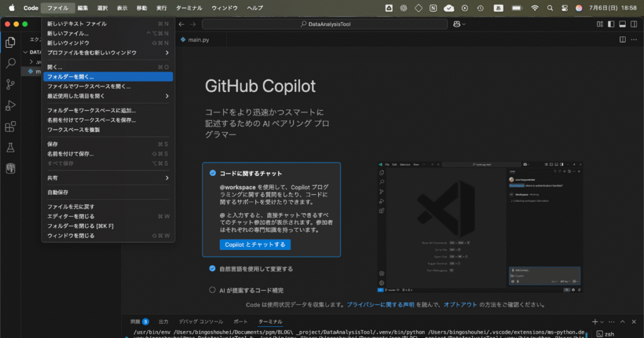Choose 名前を付けて保存... menu item

pos(108,154)
